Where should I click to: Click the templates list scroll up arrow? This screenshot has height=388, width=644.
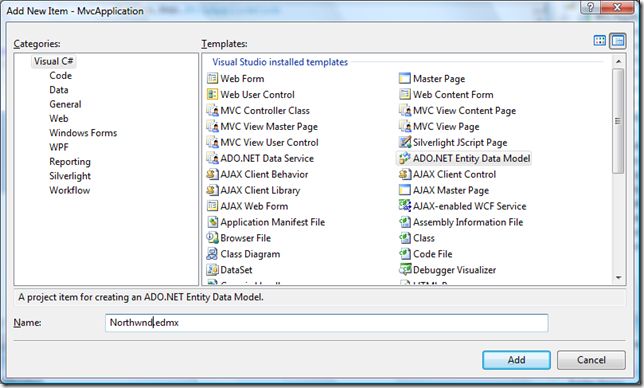[618, 61]
